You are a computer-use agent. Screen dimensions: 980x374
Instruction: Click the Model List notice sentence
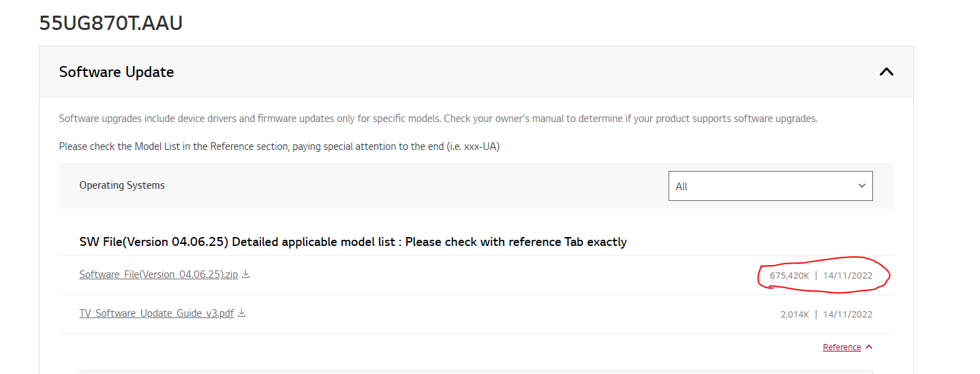[279, 146]
